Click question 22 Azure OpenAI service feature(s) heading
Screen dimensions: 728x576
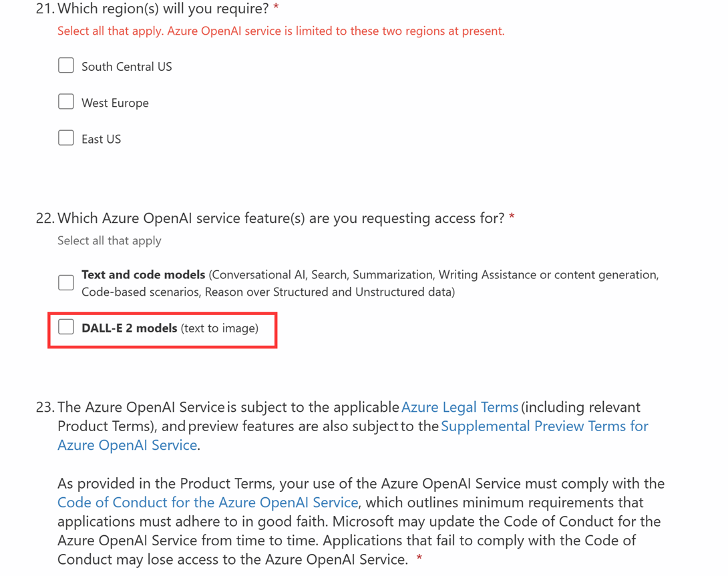pos(281,218)
